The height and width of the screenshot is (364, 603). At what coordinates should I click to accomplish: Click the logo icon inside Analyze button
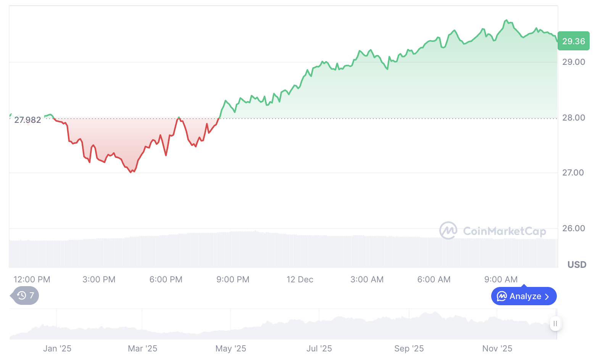coord(501,296)
